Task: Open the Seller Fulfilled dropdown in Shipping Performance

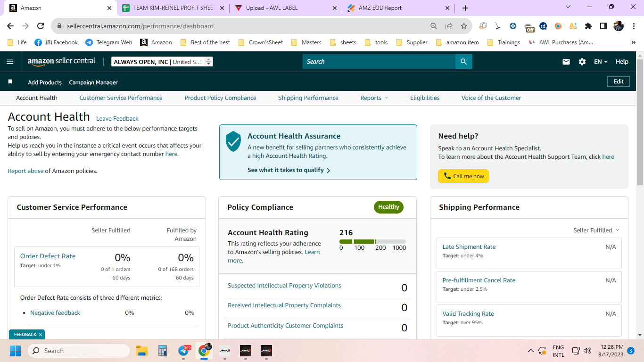Action: 596,230
